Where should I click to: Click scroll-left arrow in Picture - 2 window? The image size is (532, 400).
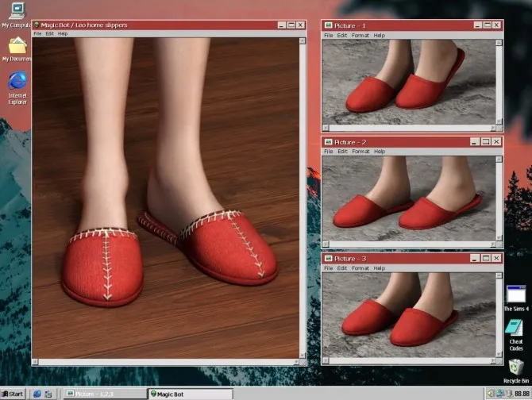pyautogui.click(x=326, y=244)
